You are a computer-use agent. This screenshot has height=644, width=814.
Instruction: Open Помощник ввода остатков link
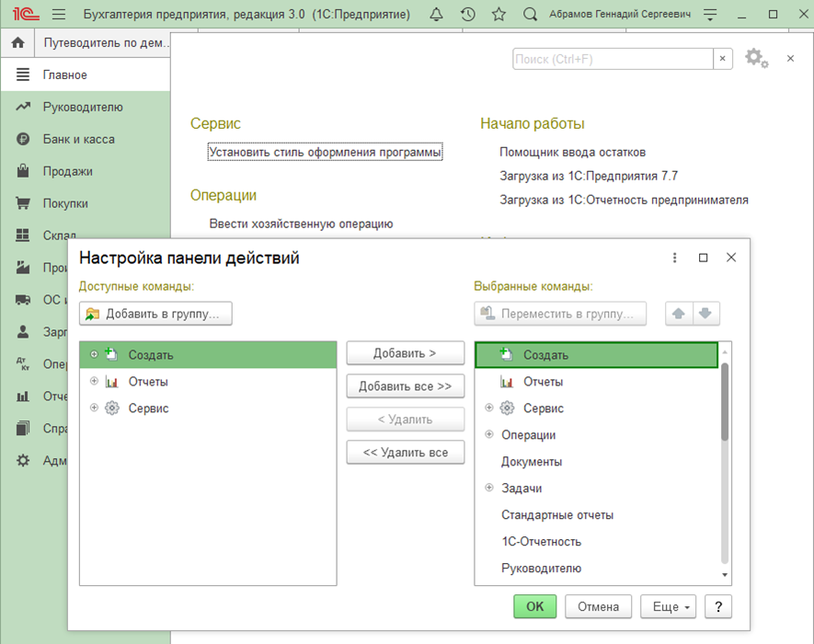573,152
